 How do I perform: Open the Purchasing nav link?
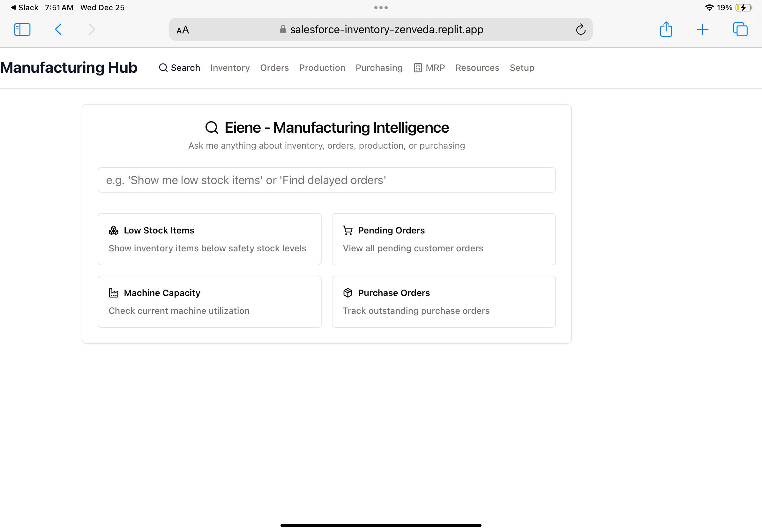(379, 68)
